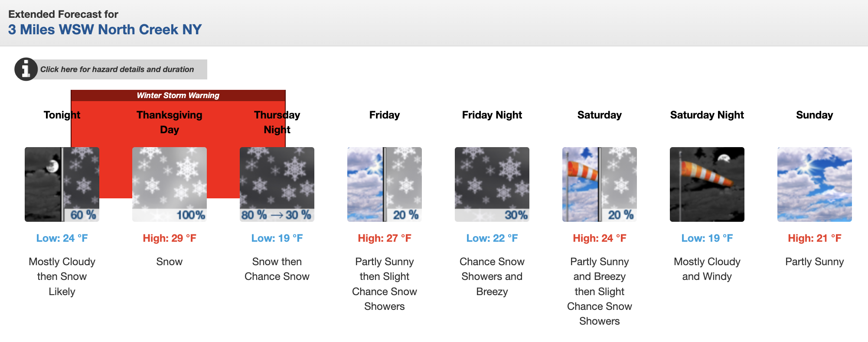Select the Tonight snow likely weather icon
The width and height of the screenshot is (868, 342).
[62, 184]
